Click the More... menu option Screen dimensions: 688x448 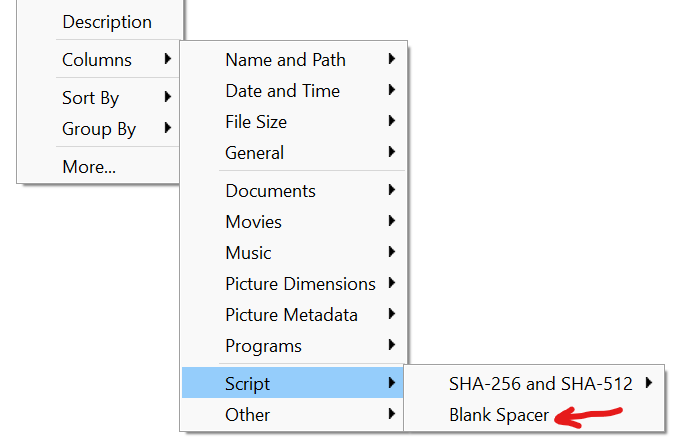100,167
